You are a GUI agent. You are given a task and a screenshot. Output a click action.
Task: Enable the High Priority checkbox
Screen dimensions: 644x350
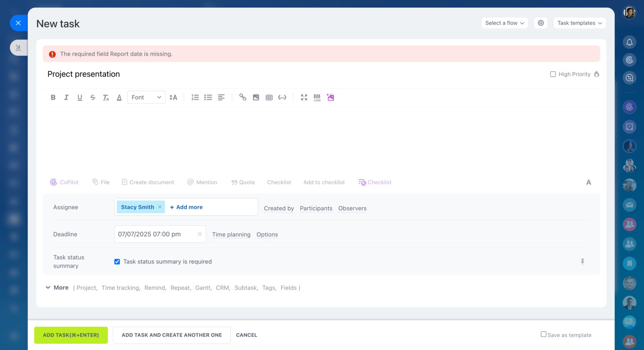(x=553, y=74)
